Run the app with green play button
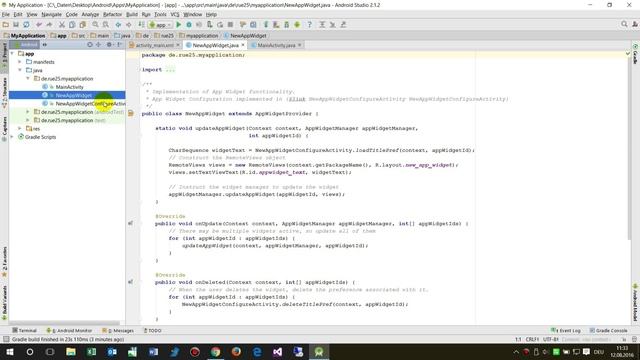 (x=178, y=25)
